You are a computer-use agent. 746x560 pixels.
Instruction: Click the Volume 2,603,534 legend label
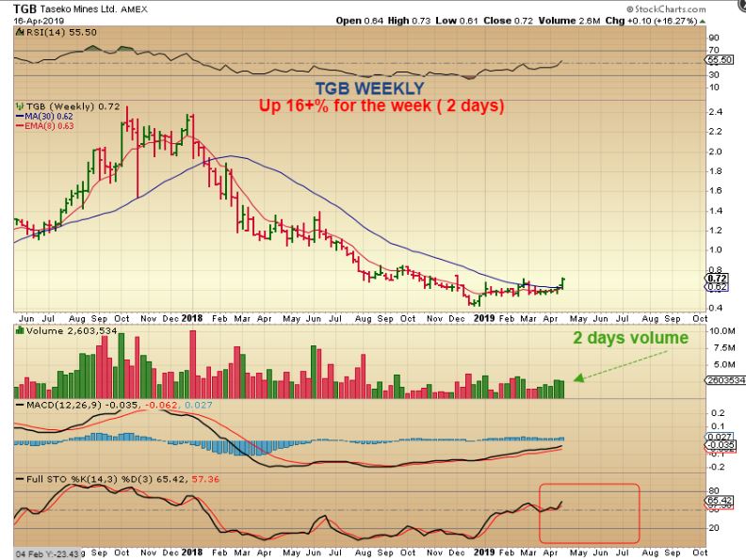pos(72,330)
